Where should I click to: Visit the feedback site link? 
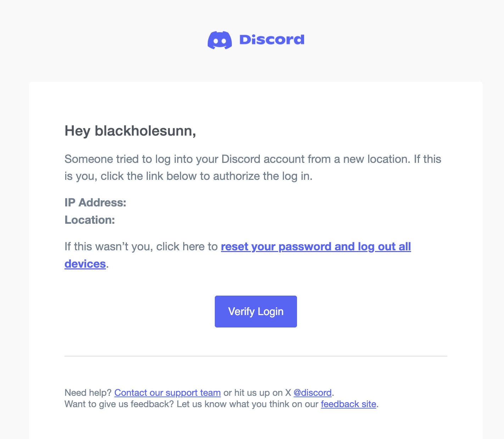coord(348,404)
